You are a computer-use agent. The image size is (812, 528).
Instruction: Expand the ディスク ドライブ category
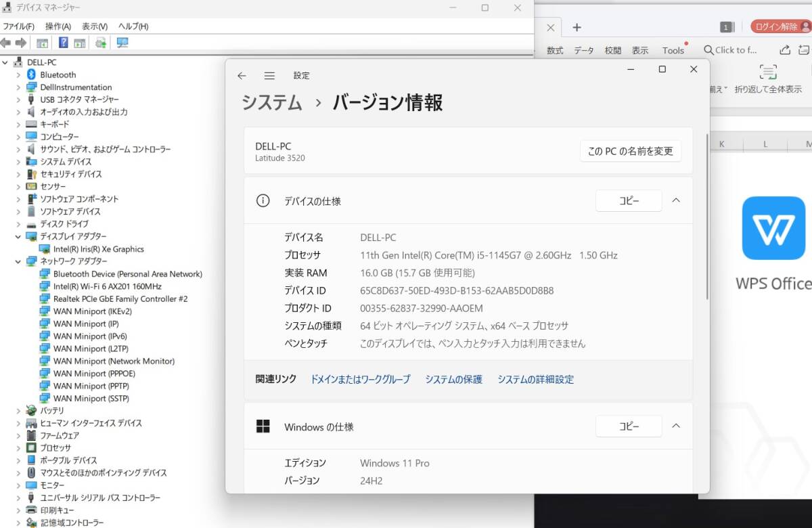click(x=18, y=224)
